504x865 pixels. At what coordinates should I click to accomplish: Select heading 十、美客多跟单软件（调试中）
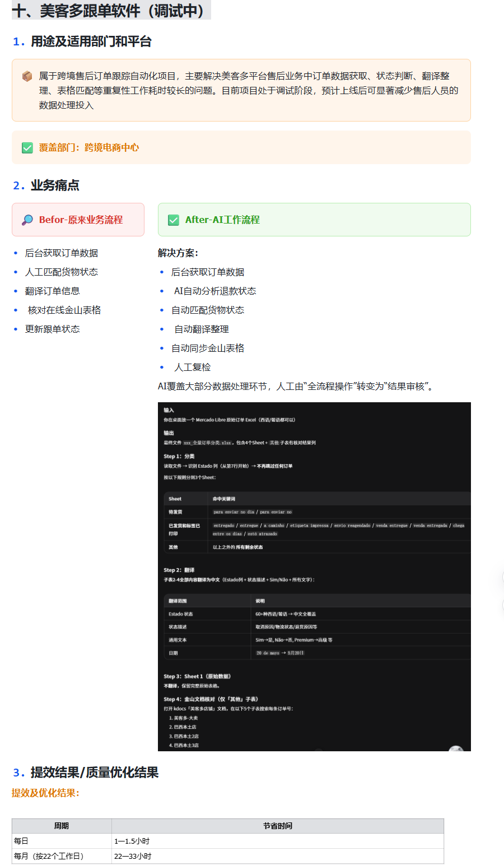[111, 10]
